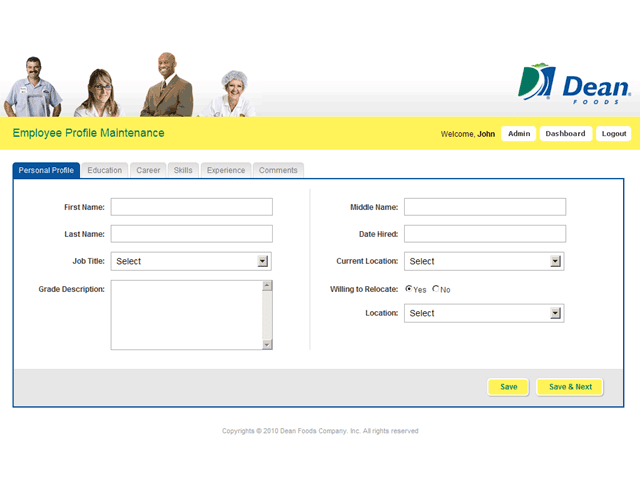The image size is (640, 480).
Task: Expand the Current Location dropdown
Action: pyautogui.click(x=484, y=261)
